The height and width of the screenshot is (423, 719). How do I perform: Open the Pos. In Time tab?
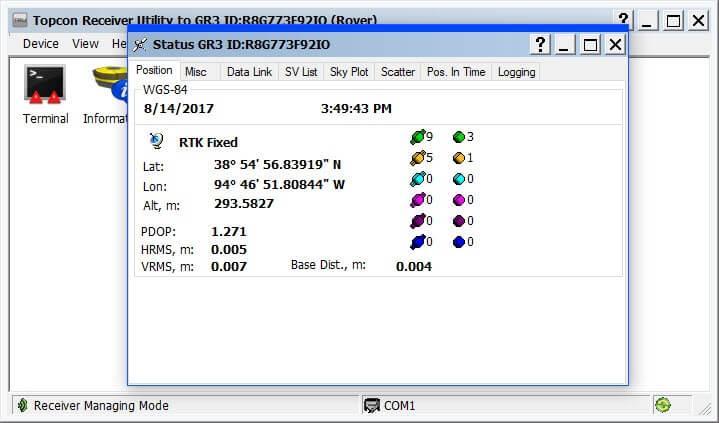(455, 71)
